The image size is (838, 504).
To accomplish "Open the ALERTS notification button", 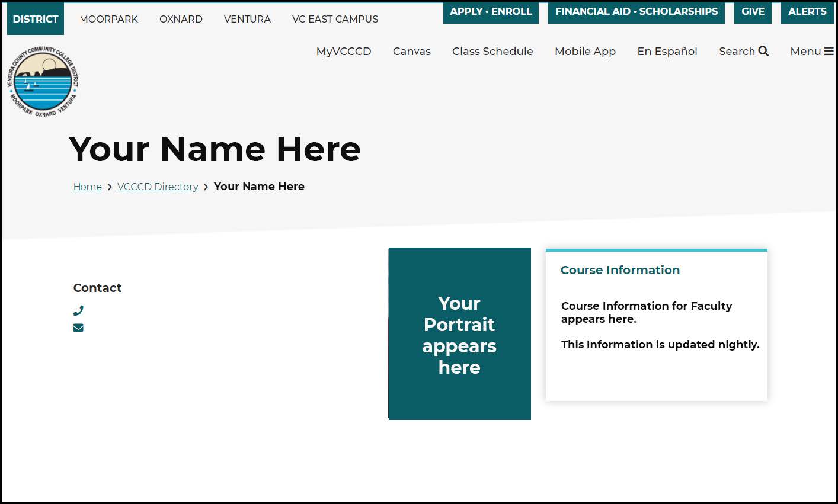I will tap(807, 11).
